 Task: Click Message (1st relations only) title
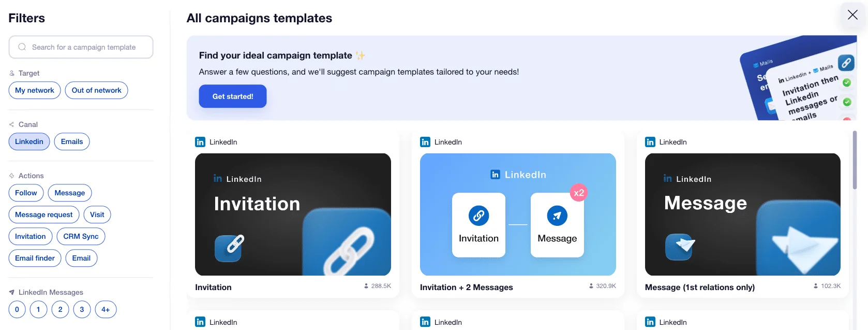(x=700, y=287)
